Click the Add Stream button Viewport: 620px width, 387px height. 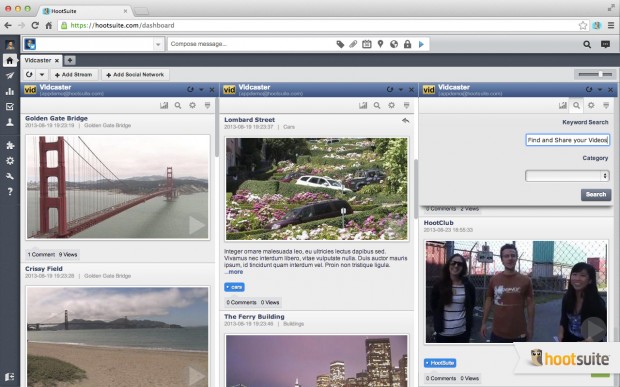[74, 74]
